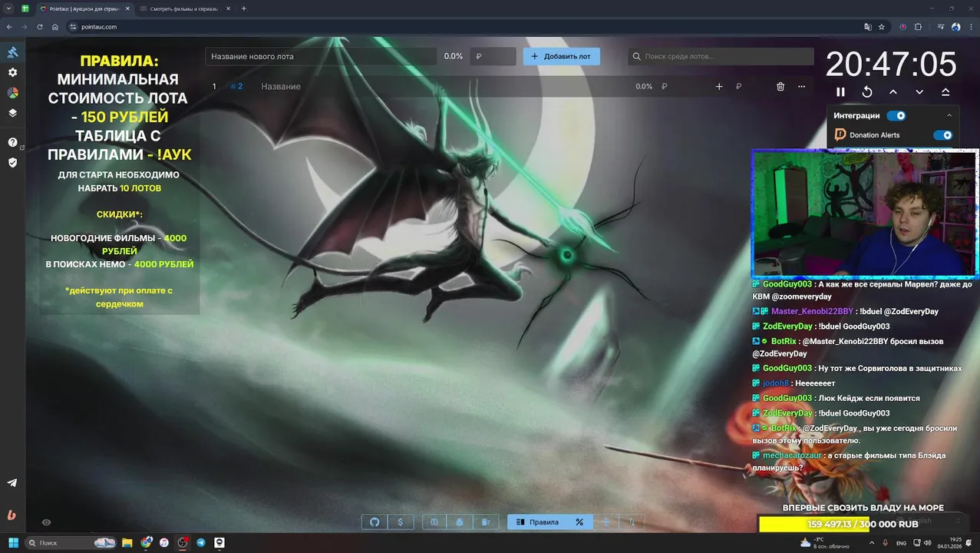Reload the pointauc.com page
Image resolution: width=980 pixels, height=553 pixels.
[x=40, y=27]
